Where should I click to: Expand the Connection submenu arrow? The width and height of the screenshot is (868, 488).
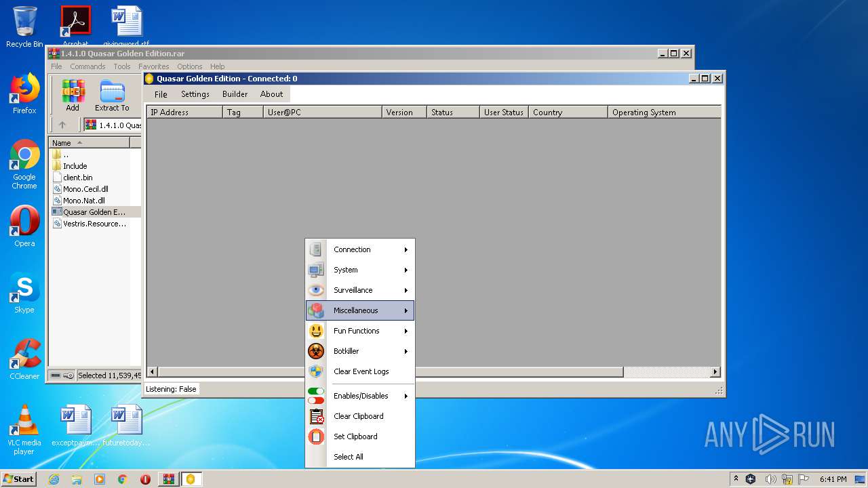406,249
